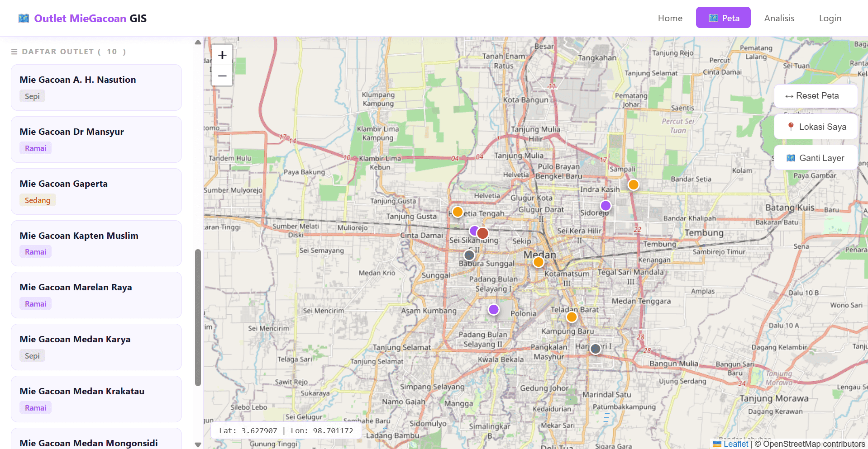Select Mie Gacoan Kapten Muslim outlet

point(96,243)
